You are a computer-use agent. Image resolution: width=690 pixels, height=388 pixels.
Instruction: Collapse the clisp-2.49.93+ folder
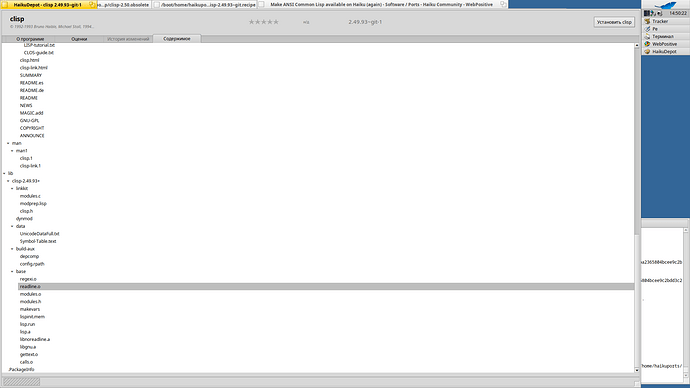(x=8, y=181)
